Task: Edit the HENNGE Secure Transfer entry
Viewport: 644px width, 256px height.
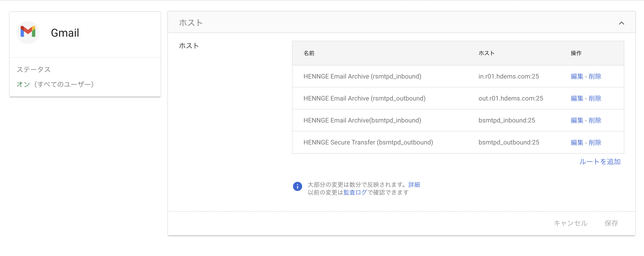Action: (x=577, y=142)
